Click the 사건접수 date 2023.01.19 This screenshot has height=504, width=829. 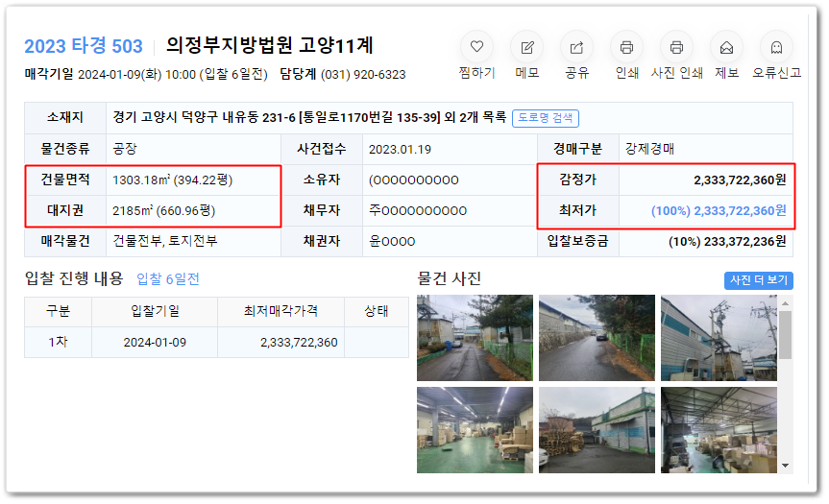coord(400,150)
